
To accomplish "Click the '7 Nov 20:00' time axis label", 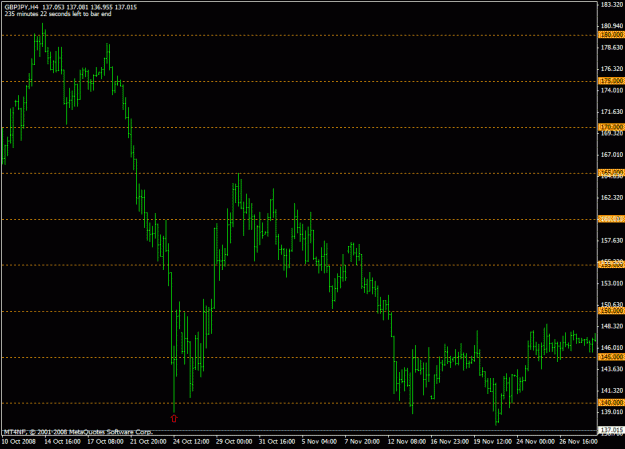I will [362, 441].
